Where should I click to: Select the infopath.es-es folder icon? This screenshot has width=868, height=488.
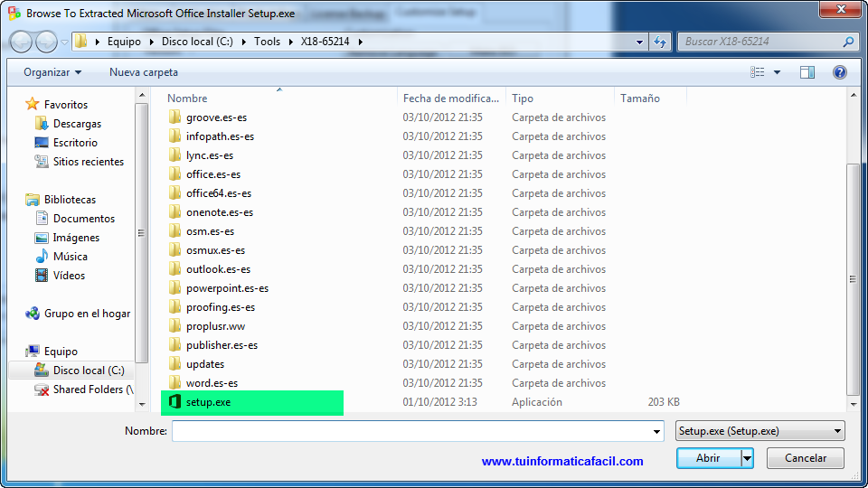(175, 136)
